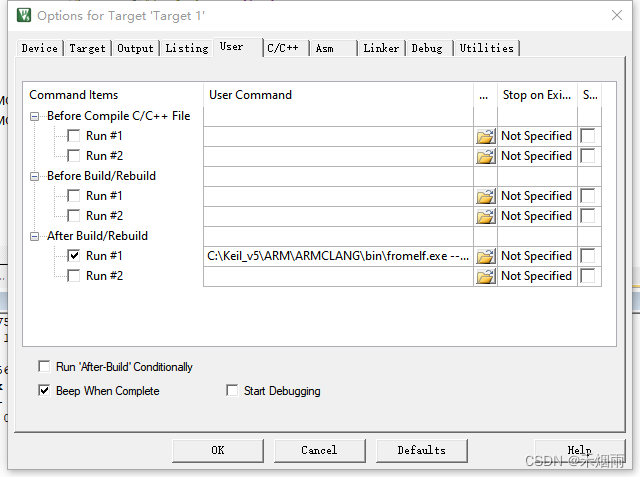
Task: Uncheck After Build/Rebuild Run #1 checkbox
Action: 73,256
